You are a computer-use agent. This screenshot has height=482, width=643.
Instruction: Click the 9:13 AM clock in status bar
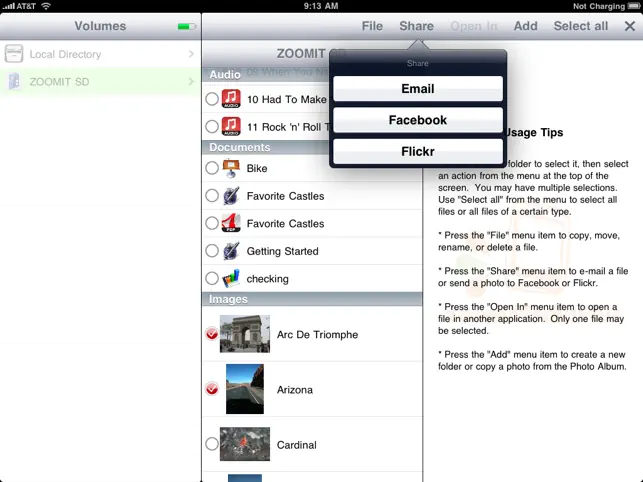(x=321, y=6)
